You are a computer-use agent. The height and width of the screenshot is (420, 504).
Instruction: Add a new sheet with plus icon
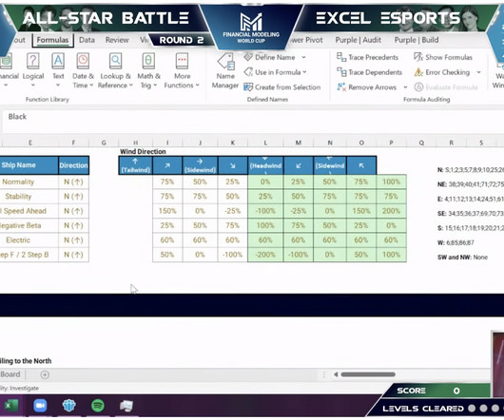tap(45, 374)
